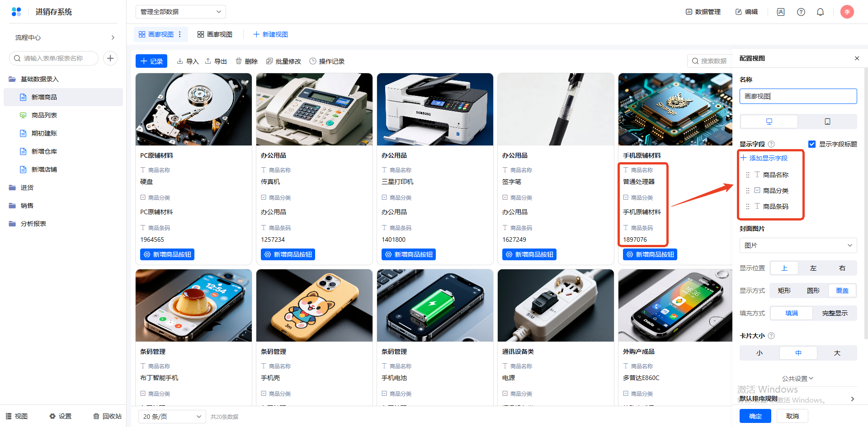
Task: Click the blue 确定 button
Action: click(755, 416)
